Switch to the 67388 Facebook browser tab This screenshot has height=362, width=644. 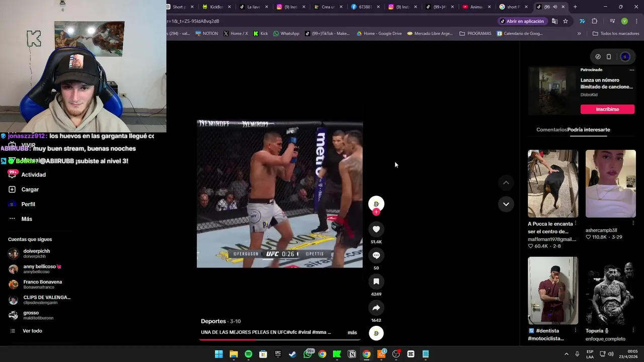coord(365,7)
